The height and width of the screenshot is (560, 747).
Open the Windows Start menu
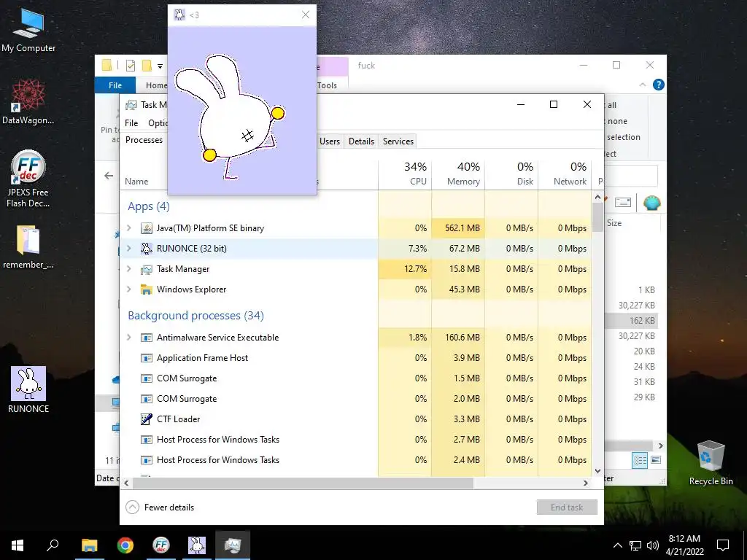coord(18,545)
